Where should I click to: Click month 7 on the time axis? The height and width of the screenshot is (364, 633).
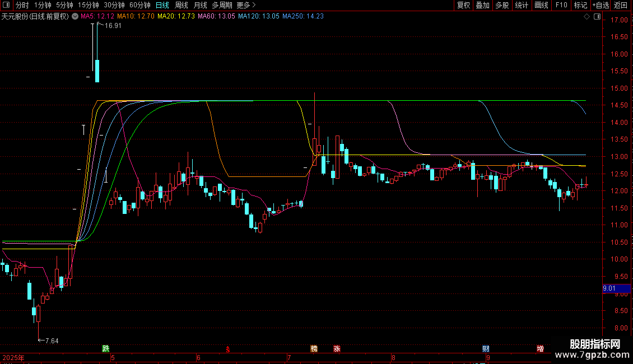point(289,357)
